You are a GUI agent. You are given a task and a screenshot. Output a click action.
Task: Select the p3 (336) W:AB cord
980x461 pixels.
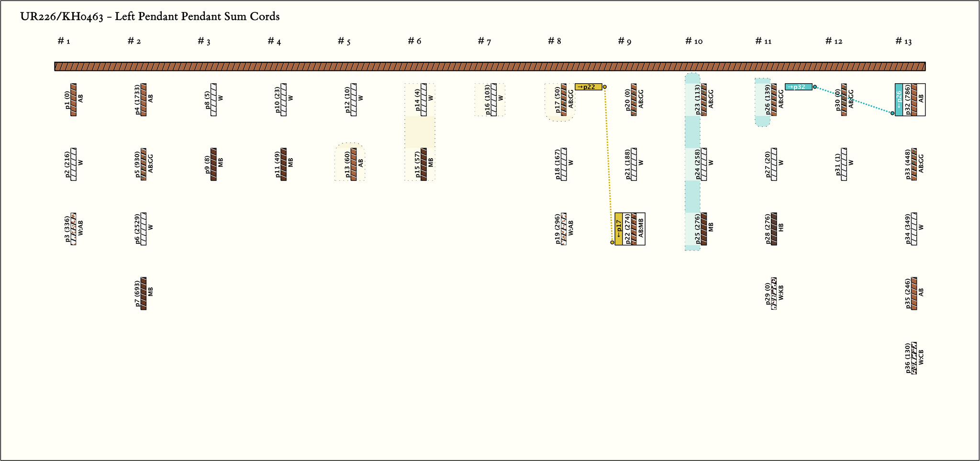pyautogui.click(x=73, y=229)
